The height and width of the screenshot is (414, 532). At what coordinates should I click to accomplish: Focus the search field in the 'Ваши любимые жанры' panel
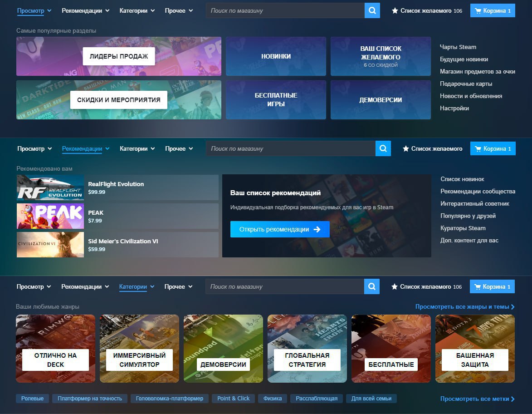click(x=285, y=286)
